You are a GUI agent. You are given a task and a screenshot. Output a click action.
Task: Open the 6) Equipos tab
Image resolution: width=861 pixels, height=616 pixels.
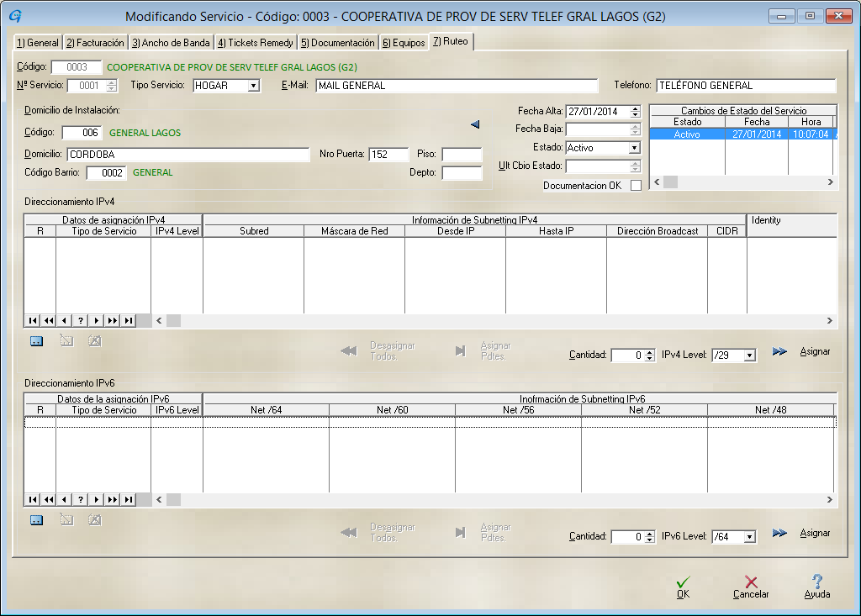click(x=404, y=42)
